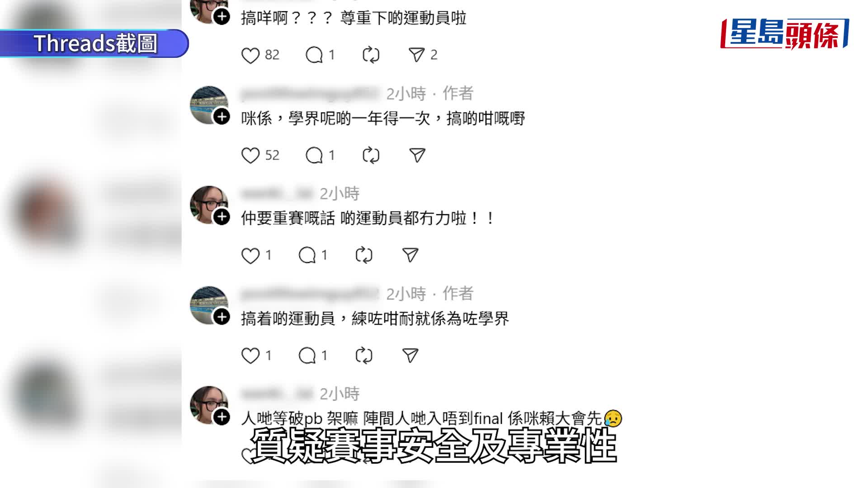The image size is (868, 488).
Task: Share the comment with 2 shares
Action: [x=416, y=55]
